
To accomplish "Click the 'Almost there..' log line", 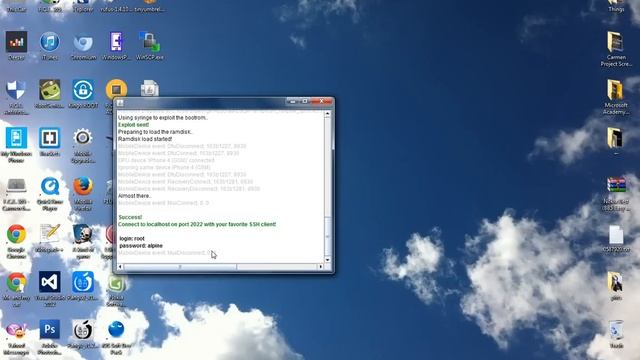I will pyautogui.click(x=135, y=196).
